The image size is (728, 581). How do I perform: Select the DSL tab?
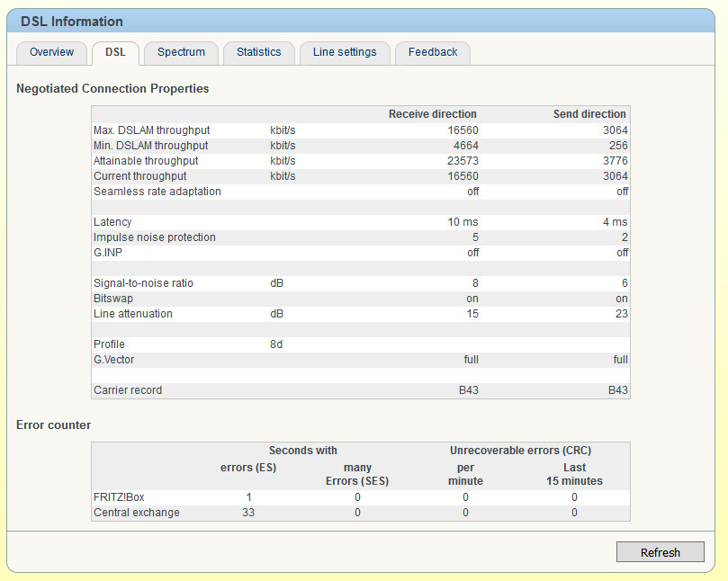click(115, 52)
